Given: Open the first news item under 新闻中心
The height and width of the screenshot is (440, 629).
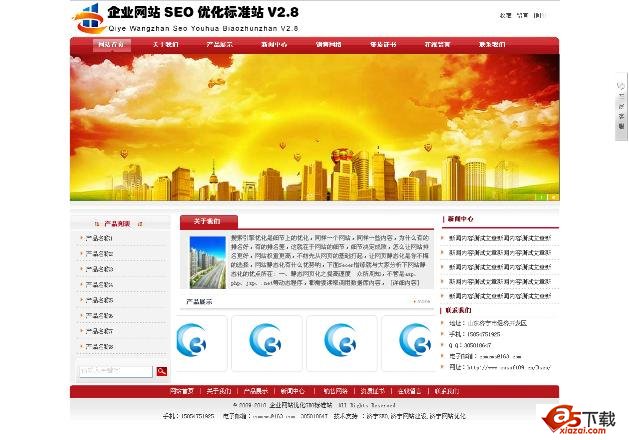Looking at the screenshot, I should [x=499, y=238].
